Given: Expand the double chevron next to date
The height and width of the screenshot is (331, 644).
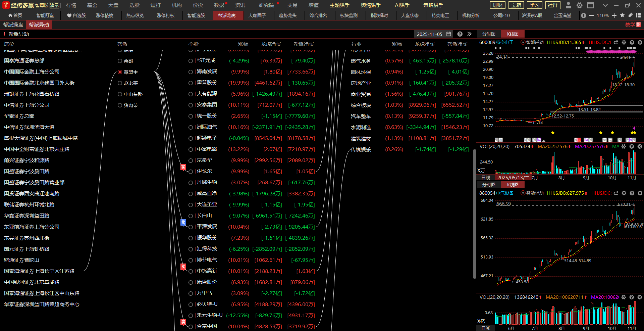Looking at the screenshot, I should click(469, 34).
